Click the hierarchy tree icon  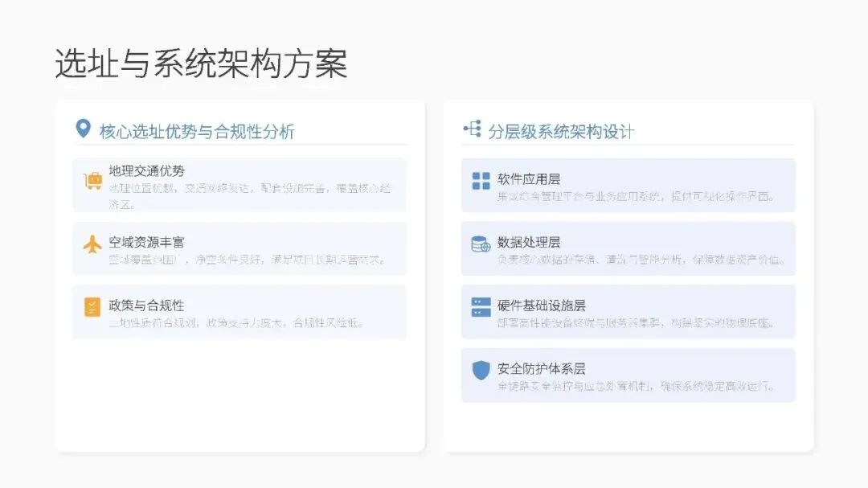click(x=473, y=129)
